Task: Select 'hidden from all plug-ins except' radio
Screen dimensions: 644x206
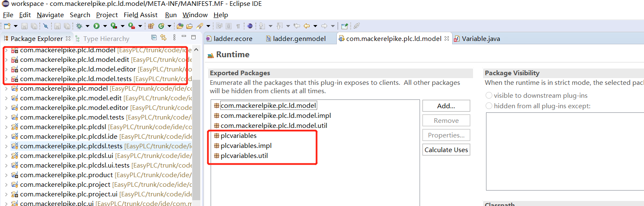Action: [x=489, y=106]
